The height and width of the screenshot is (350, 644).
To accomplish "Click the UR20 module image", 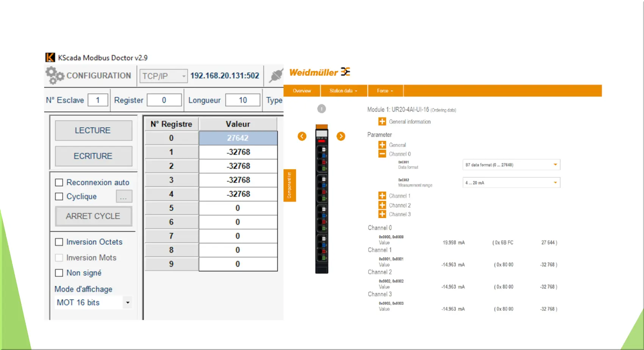I will click(x=322, y=199).
